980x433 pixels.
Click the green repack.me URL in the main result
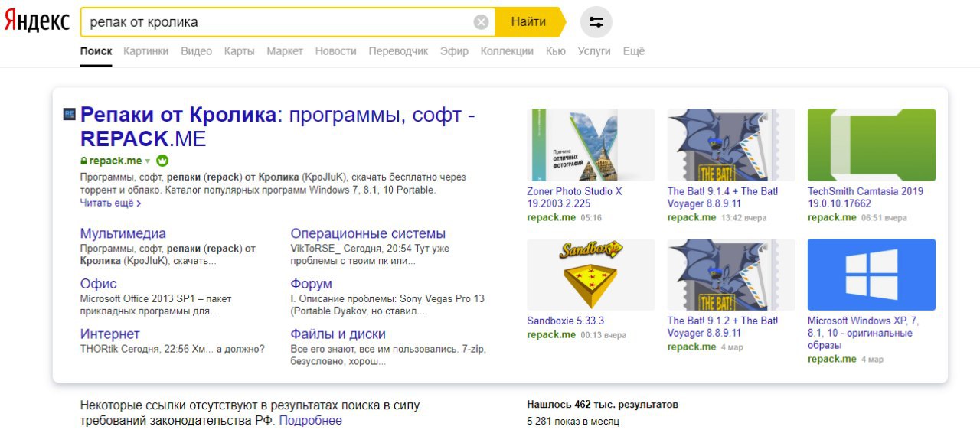116,161
